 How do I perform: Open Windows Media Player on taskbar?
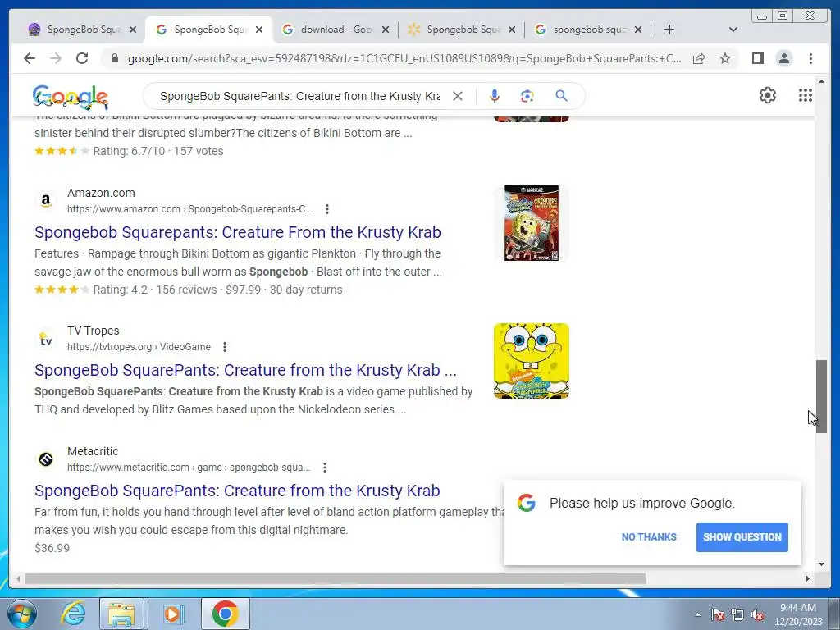click(x=172, y=614)
